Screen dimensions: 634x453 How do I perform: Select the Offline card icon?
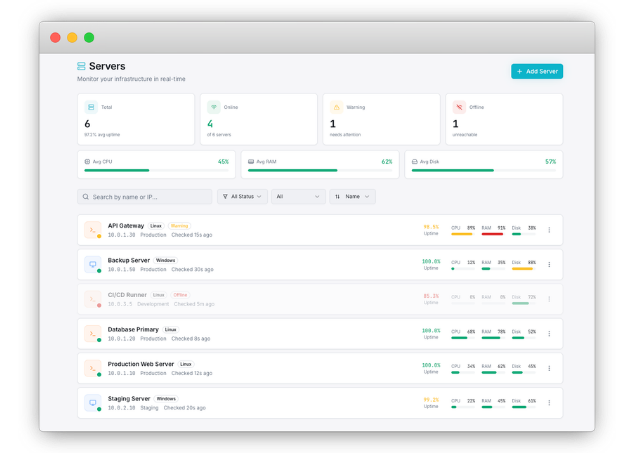click(x=459, y=107)
